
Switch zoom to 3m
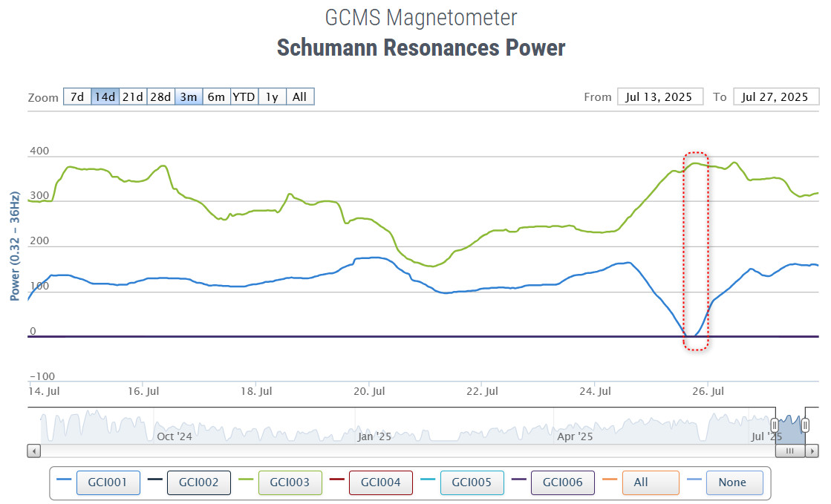[189, 97]
